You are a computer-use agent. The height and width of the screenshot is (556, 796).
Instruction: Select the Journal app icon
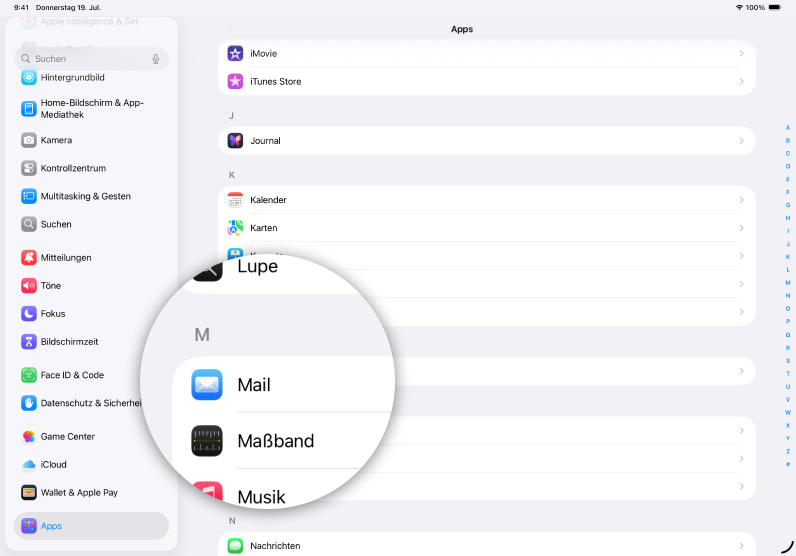235,141
